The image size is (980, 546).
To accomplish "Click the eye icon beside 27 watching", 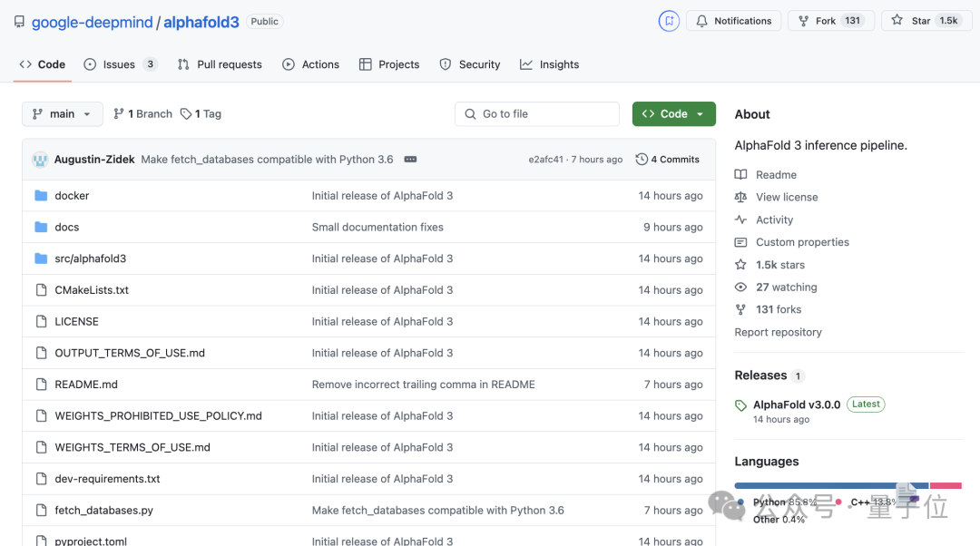I will 740,287.
